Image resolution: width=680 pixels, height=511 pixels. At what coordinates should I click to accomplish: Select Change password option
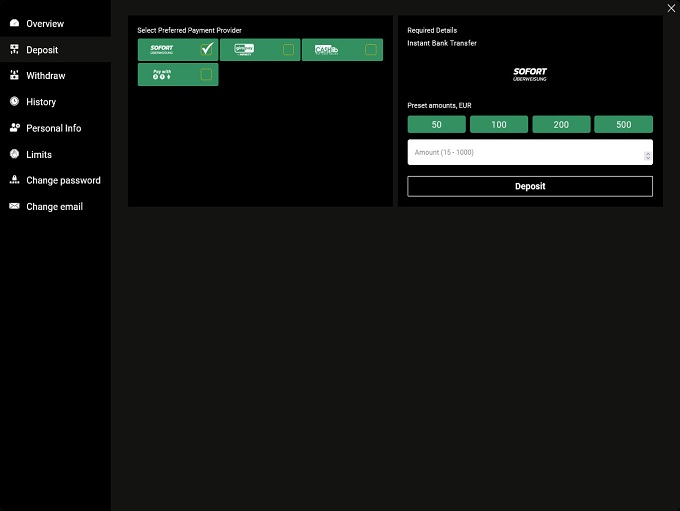(55, 180)
